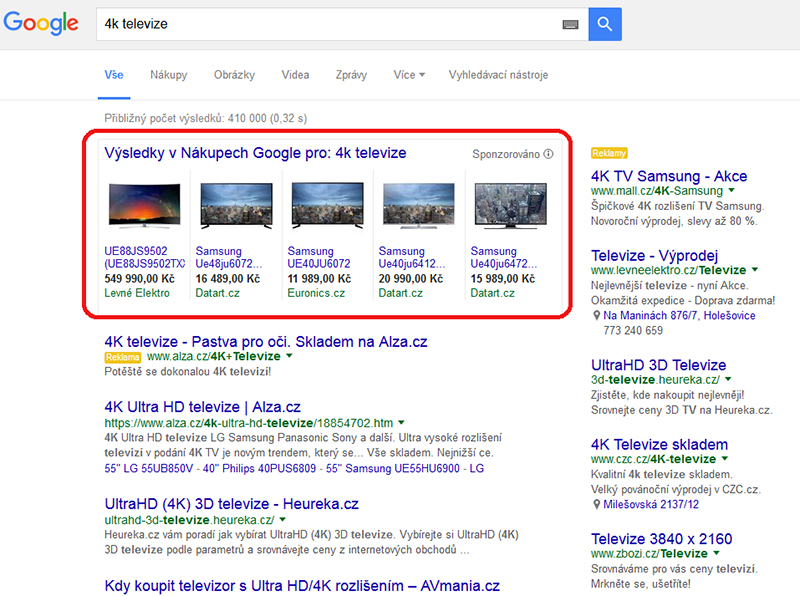Open Kdy koupit televizor AVmania.cz result
This screenshot has height=596, width=800.
click(302, 586)
